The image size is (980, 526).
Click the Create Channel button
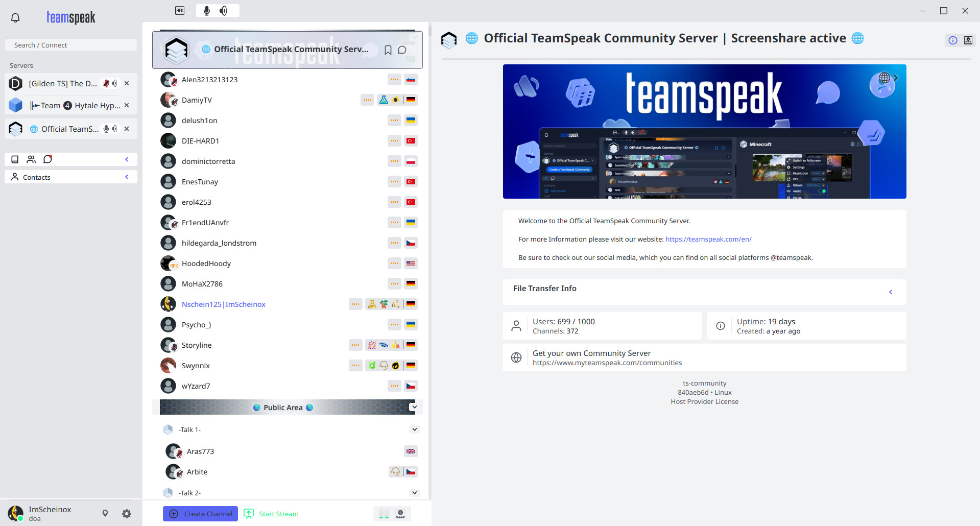click(x=201, y=514)
